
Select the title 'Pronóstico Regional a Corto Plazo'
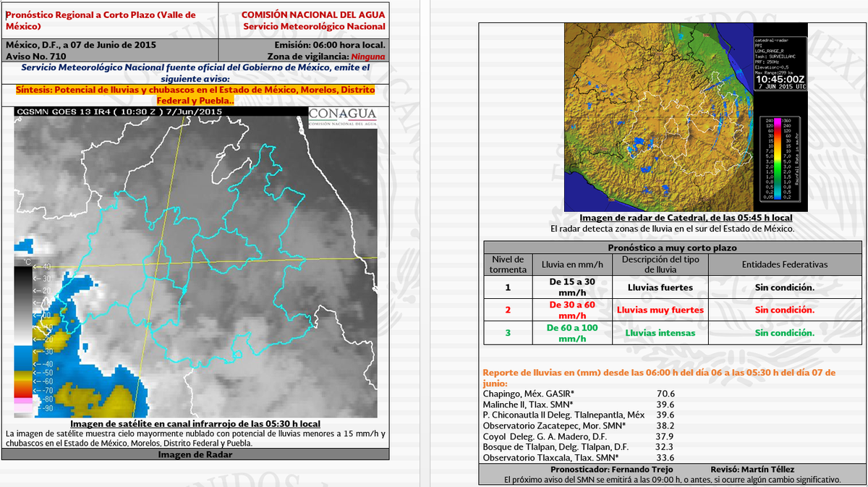click(101, 20)
